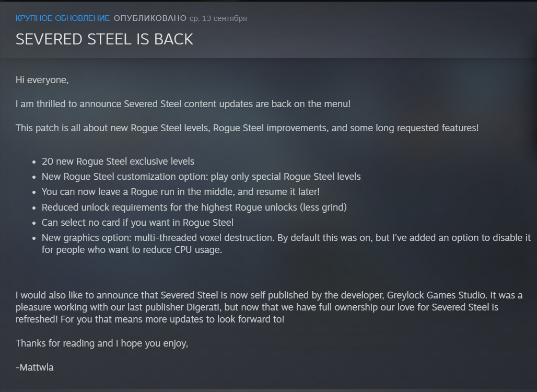Click the more updates to look forward to sentence
The height and width of the screenshot is (392, 537).
tap(172, 319)
